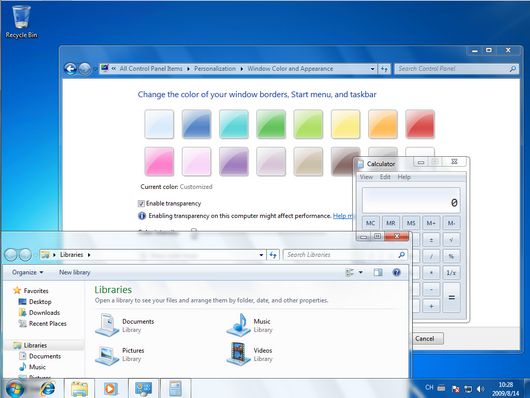The width and height of the screenshot is (530, 398).
Task: Click the Search Libraries magnifier icon
Action: pos(401,255)
